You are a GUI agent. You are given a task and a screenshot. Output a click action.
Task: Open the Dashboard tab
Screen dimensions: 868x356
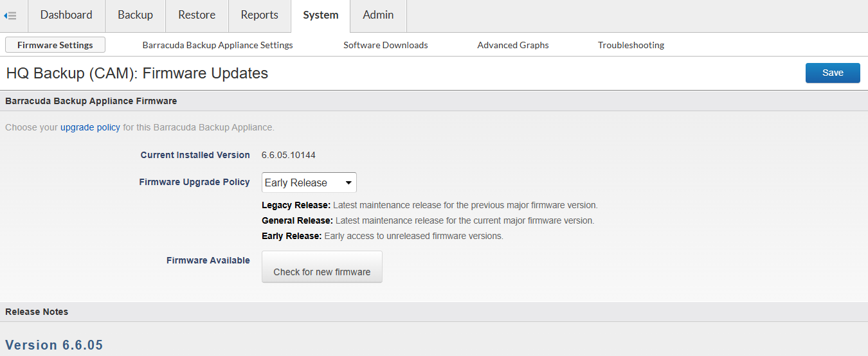(x=66, y=15)
